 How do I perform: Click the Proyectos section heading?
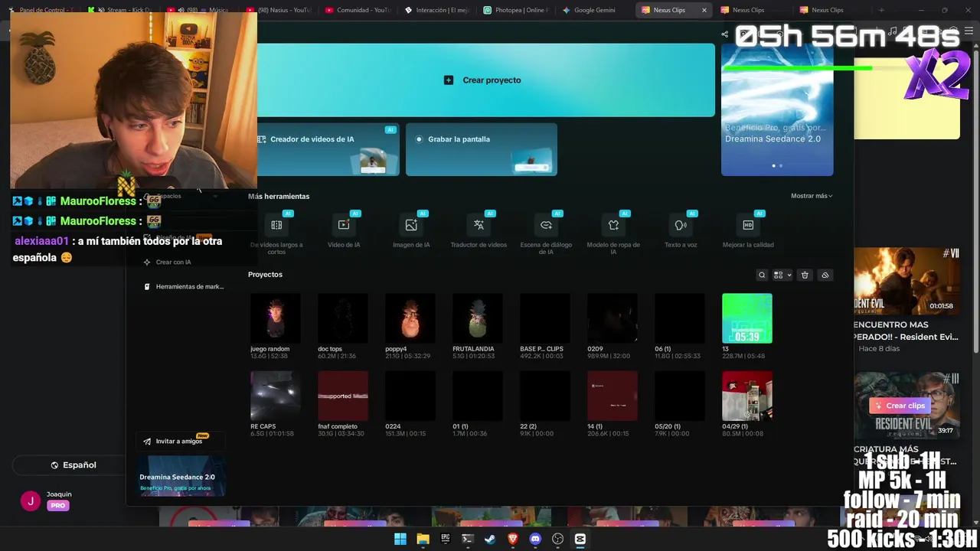(x=265, y=274)
